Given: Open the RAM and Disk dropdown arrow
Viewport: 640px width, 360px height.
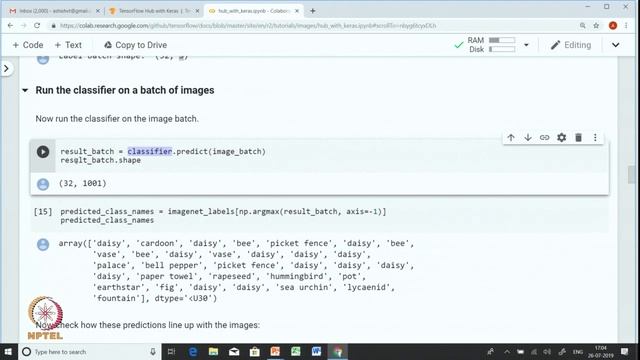Looking at the screenshot, I should tap(526, 45).
